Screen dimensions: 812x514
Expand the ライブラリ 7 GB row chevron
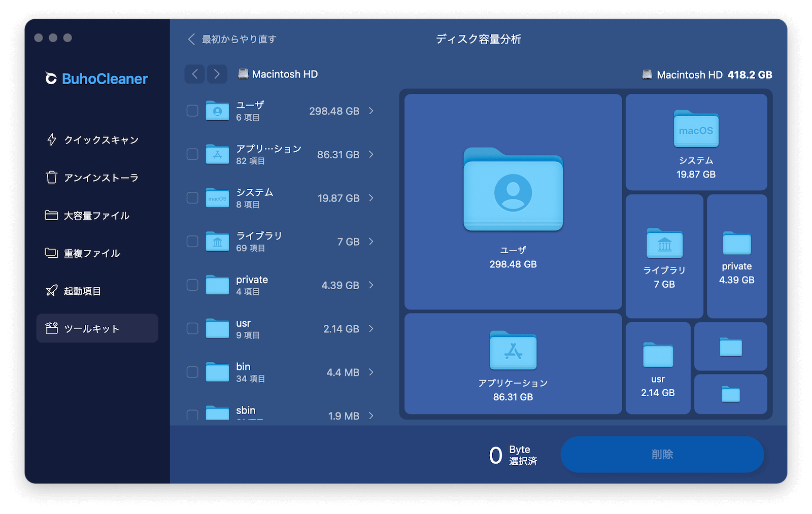click(x=371, y=242)
